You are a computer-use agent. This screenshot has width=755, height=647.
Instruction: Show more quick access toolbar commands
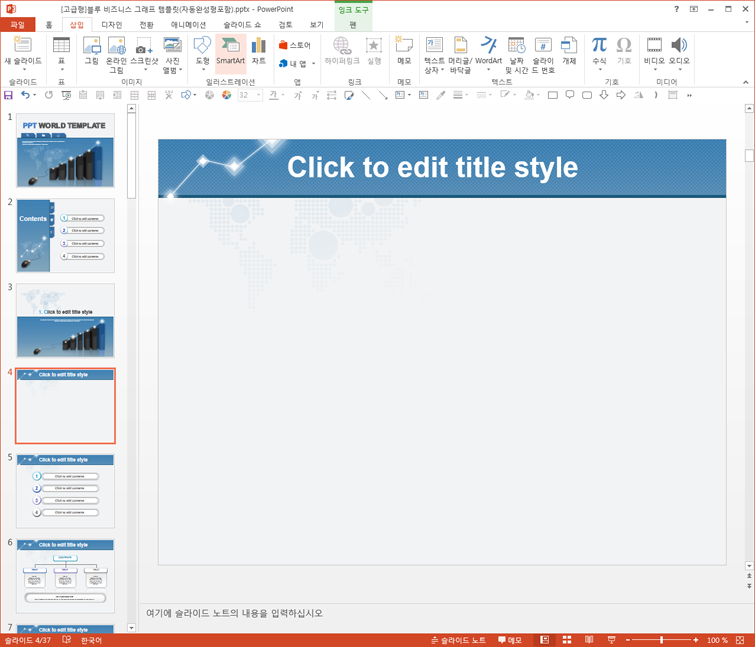689,95
